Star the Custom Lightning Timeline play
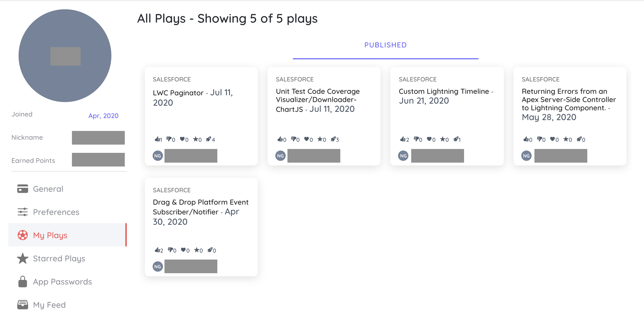The image size is (644, 316). pyautogui.click(x=443, y=139)
